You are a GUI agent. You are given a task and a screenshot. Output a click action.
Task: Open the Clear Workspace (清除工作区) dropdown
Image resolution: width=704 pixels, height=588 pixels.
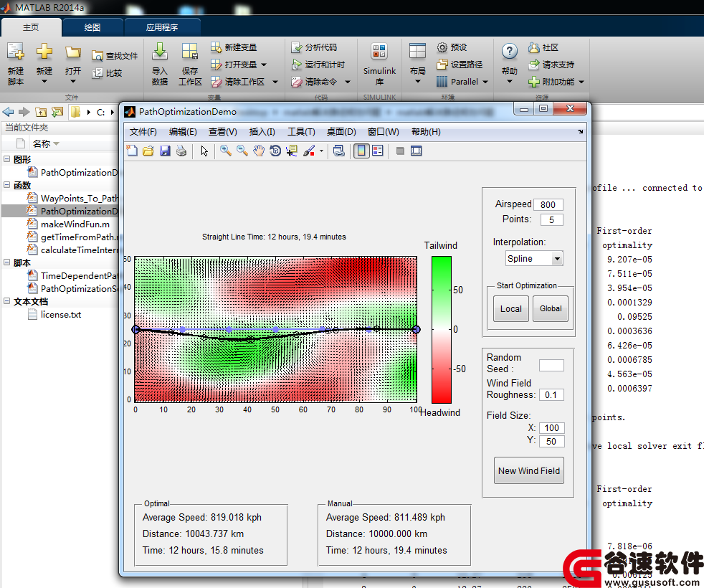pos(275,82)
